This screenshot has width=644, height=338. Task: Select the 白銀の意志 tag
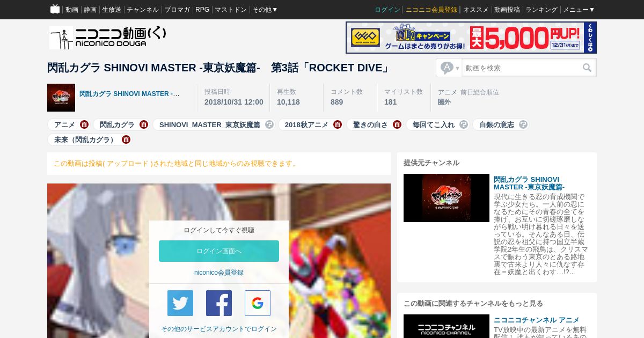point(496,124)
